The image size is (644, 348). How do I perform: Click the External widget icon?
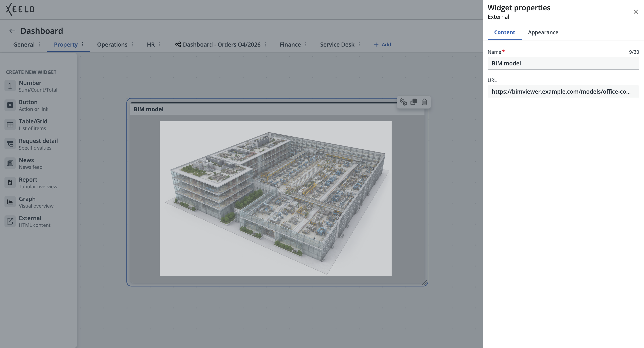(10, 221)
